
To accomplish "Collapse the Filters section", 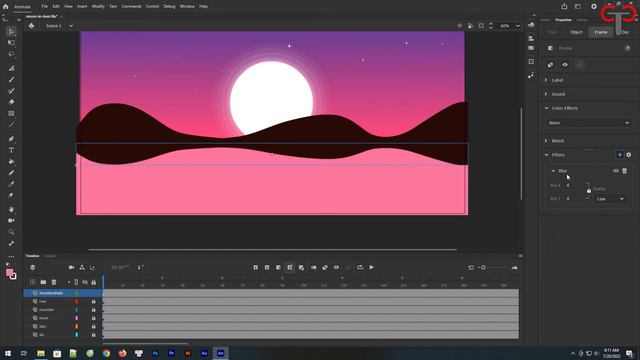I will (546, 155).
